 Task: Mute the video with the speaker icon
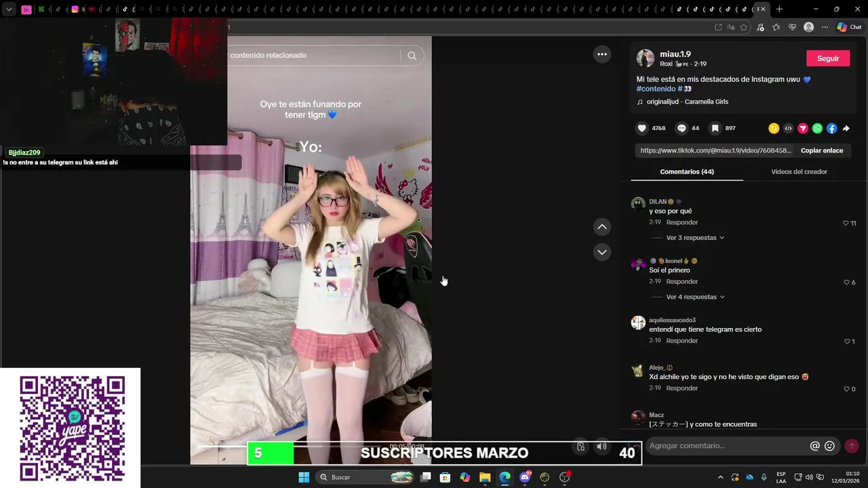601,446
